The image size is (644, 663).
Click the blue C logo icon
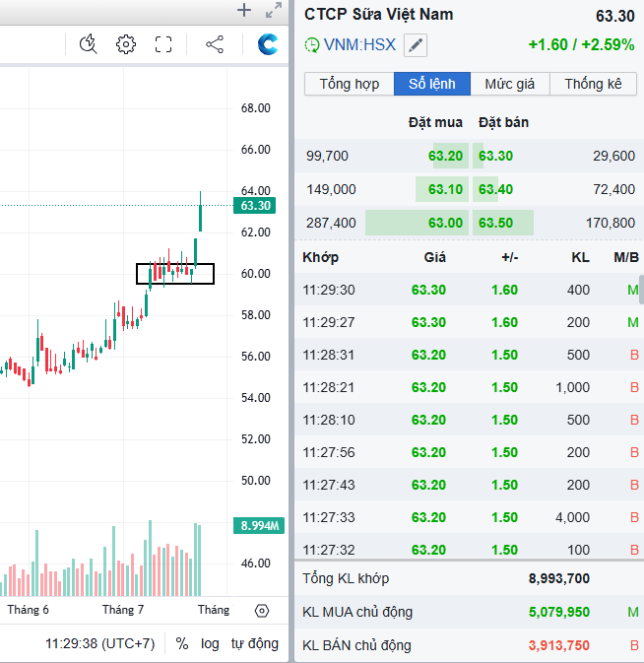[267, 44]
